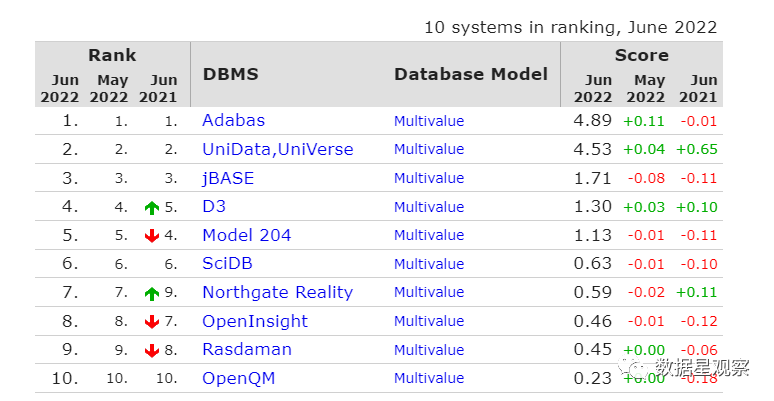Open the D3 database link
774x401 pixels.
click(x=214, y=206)
